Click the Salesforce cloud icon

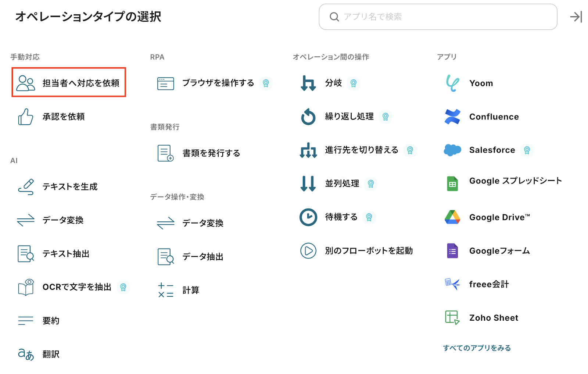pos(452,150)
